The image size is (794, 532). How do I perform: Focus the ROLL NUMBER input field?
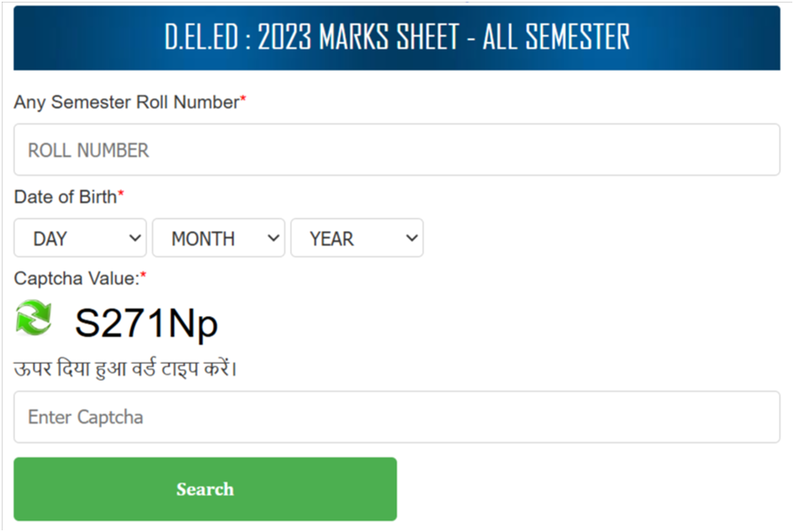point(396,150)
